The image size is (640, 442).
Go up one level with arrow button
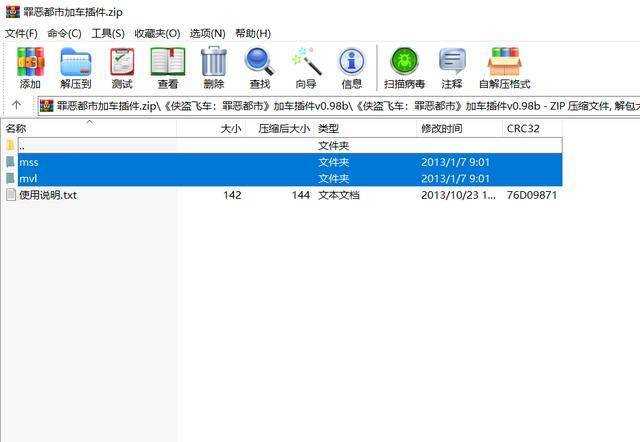[16, 105]
